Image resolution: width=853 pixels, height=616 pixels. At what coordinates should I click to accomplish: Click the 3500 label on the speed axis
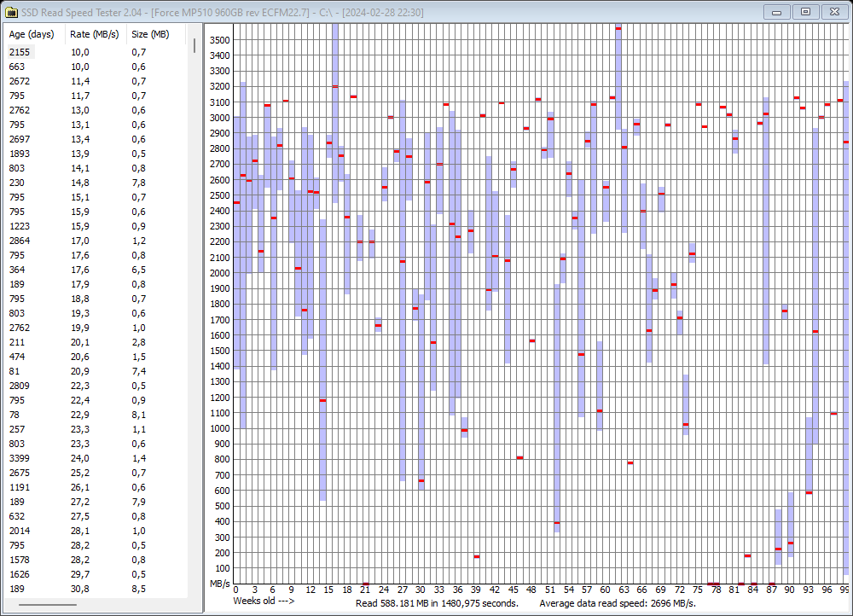(220, 40)
